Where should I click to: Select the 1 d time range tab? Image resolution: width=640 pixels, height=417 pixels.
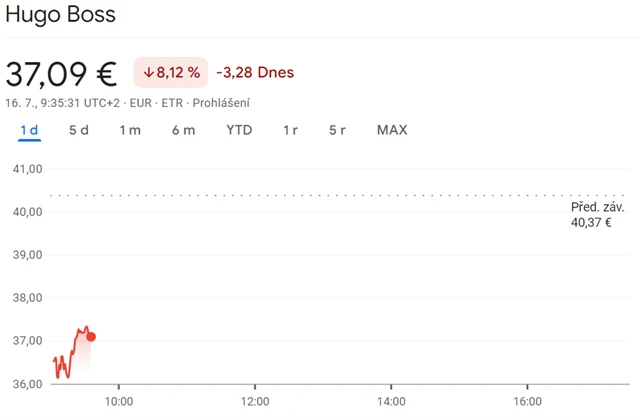pos(29,130)
